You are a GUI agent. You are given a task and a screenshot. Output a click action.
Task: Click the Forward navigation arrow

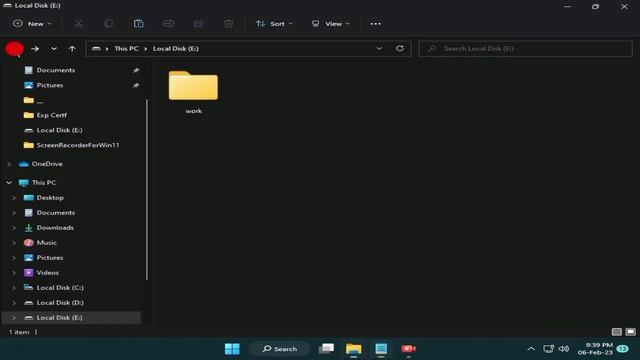[x=35, y=49]
